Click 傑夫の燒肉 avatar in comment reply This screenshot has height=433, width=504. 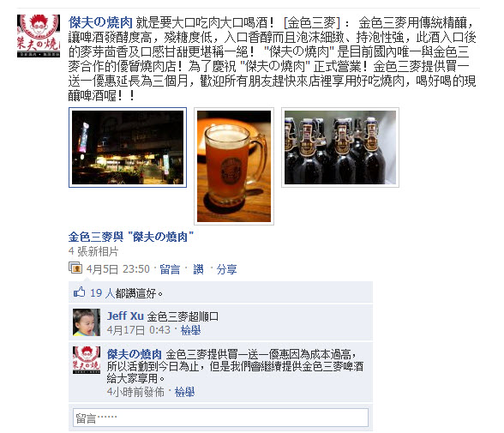tap(87, 360)
